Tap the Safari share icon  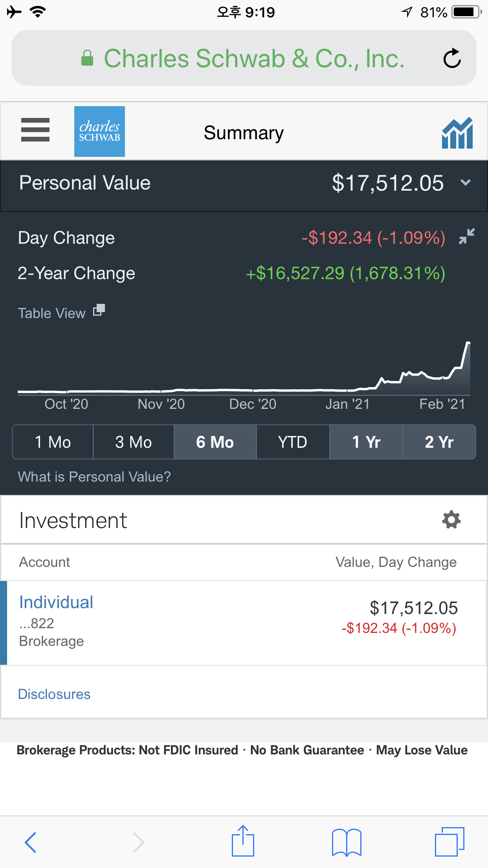pyautogui.click(x=243, y=841)
